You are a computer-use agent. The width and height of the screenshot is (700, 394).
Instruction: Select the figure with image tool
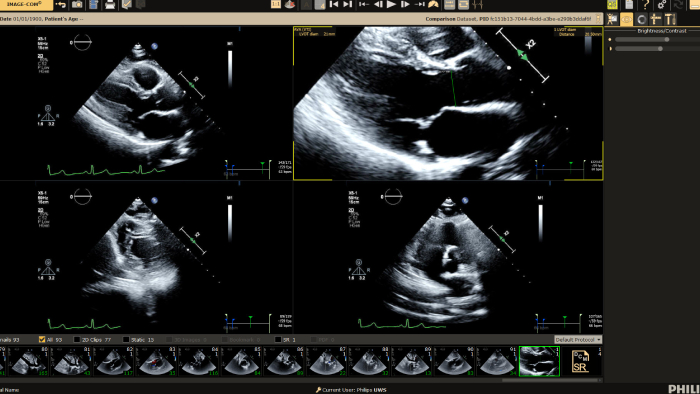(x=612, y=19)
